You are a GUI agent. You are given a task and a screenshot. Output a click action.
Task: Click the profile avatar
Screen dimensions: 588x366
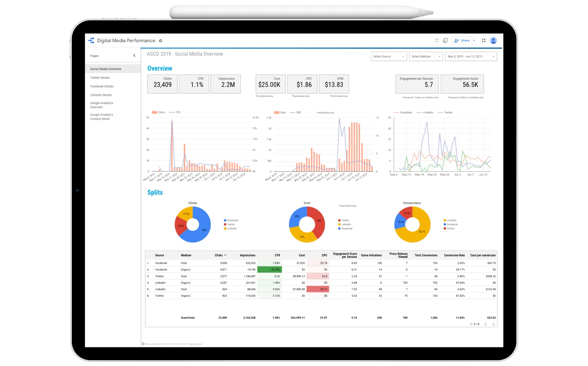[x=494, y=40]
